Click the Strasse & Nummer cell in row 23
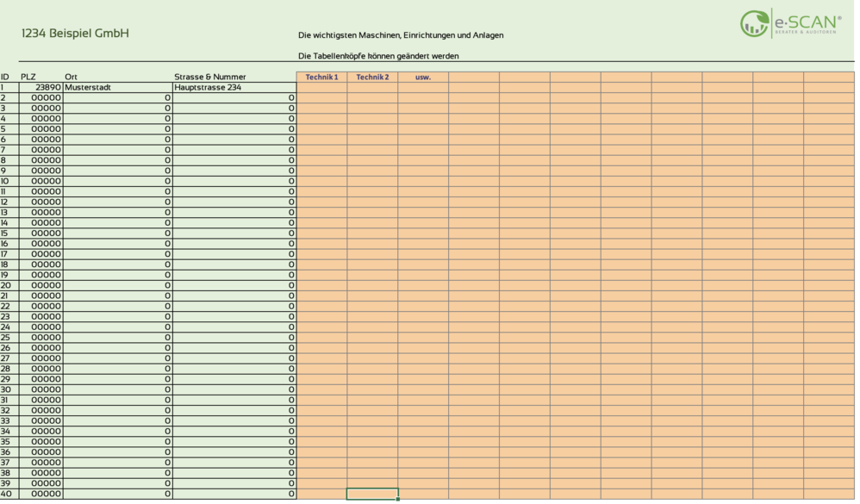860x504 pixels. 234,316
